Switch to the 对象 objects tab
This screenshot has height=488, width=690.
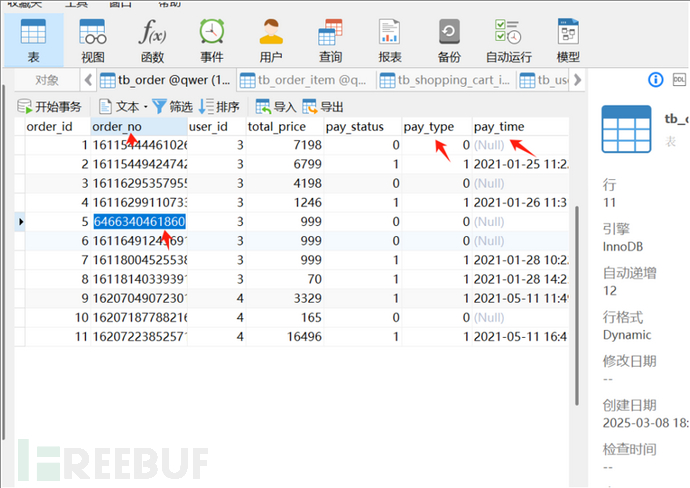pyautogui.click(x=47, y=80)
